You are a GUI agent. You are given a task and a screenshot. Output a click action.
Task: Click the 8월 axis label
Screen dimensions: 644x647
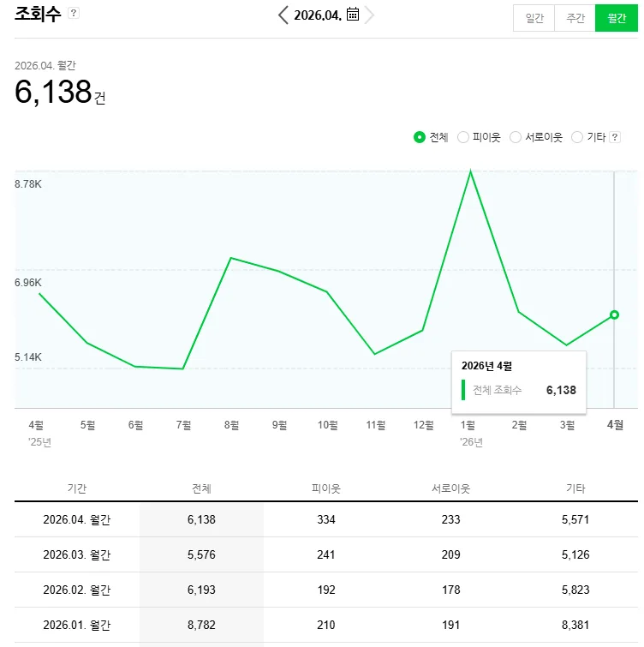231,424
